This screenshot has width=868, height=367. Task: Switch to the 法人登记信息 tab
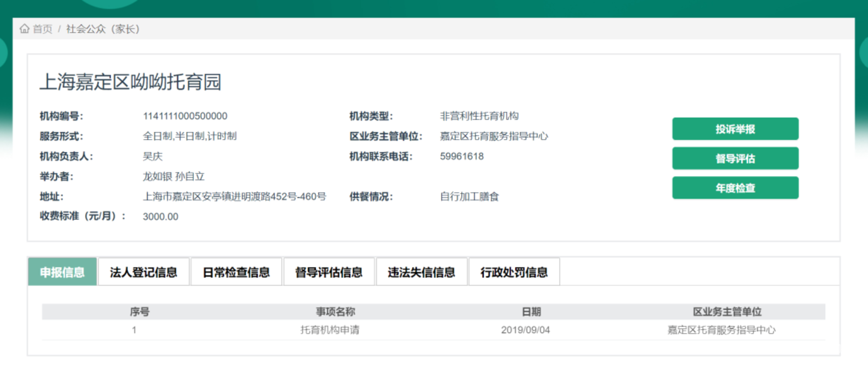(144, 272)
